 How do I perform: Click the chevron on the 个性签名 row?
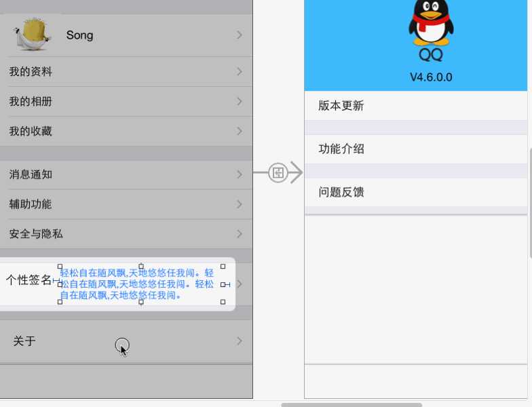(240, 284)
